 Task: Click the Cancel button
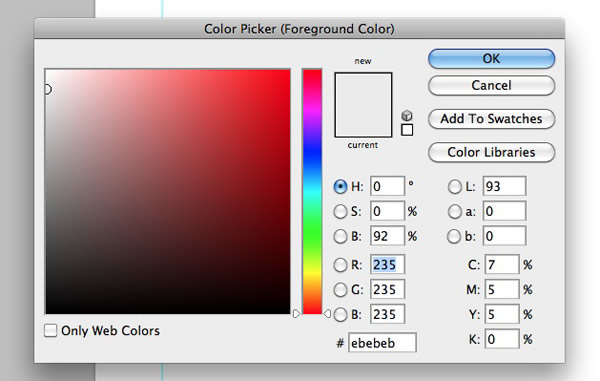[x=491, y=85]
